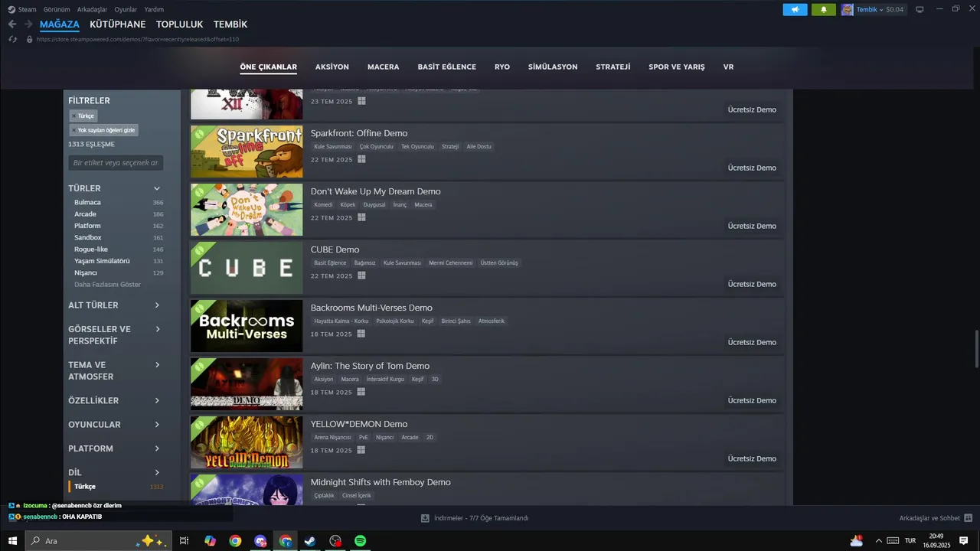Screen dimensions: 980x551
Task: Click Ücretsiz Demo for Sparkfront: Offline Demo
Action: (752, 168)
